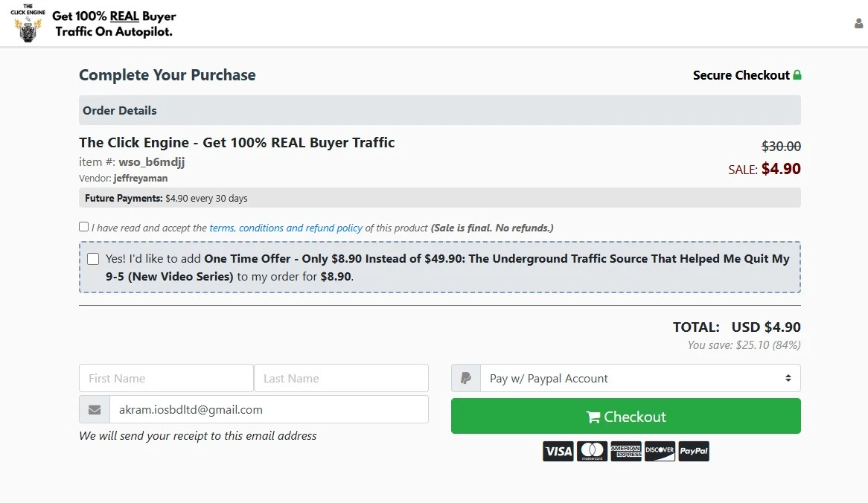This screenshot has width=868, height=503.
Task: Click the American Express logo
Action: pos(625,451)
